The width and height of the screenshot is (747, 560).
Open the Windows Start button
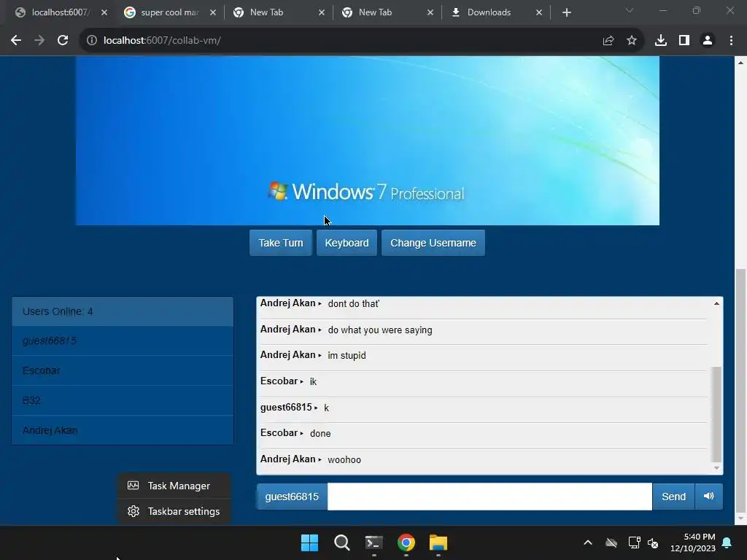pyautogui.click(x=309, y=542)
